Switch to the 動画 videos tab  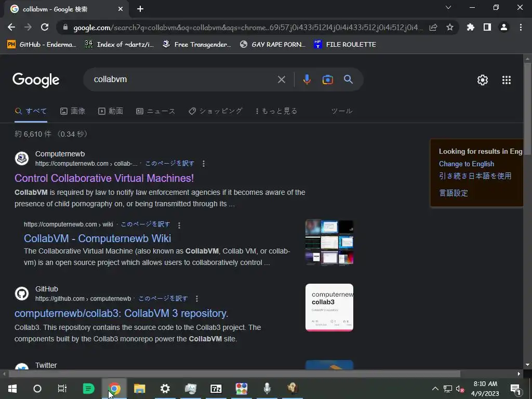(x=111, y=111)
